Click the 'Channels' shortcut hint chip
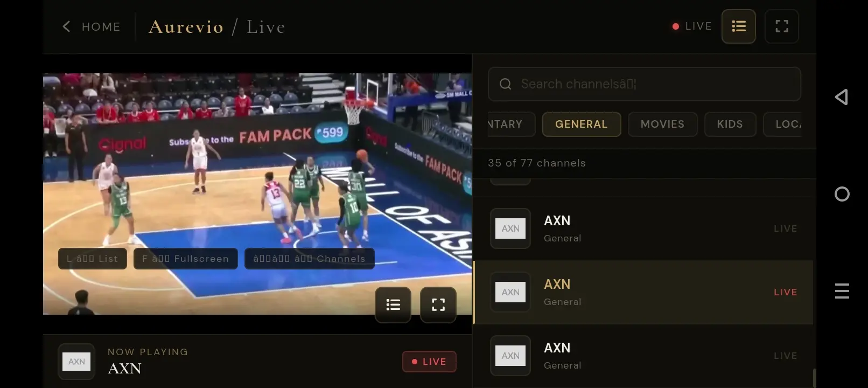Image resolution: width=868 pixels, height=388 pixels. pyautogui.click(x=310, y=259)
